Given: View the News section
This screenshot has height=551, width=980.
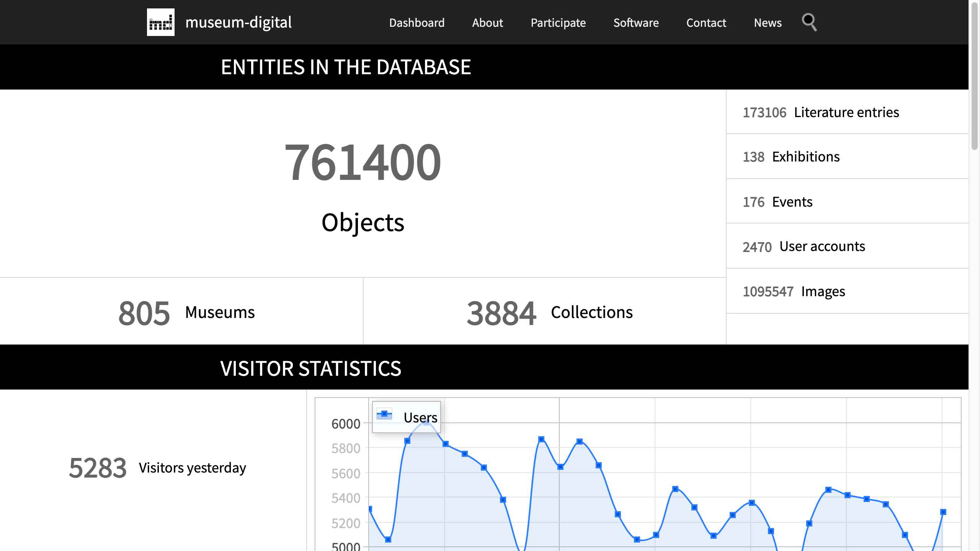Looking at the screenshot, I should tap(768, 23).
